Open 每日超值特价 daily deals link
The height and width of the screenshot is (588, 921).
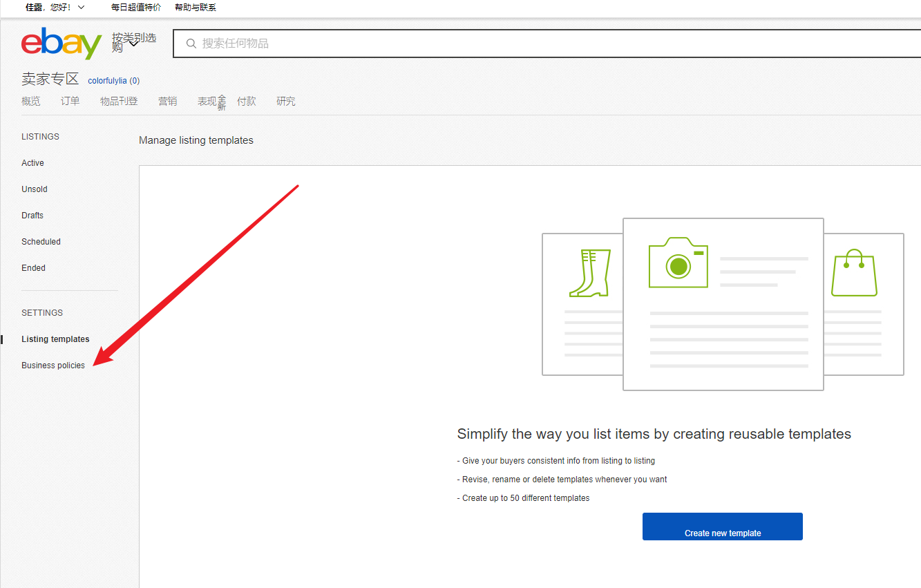point(136,7)
